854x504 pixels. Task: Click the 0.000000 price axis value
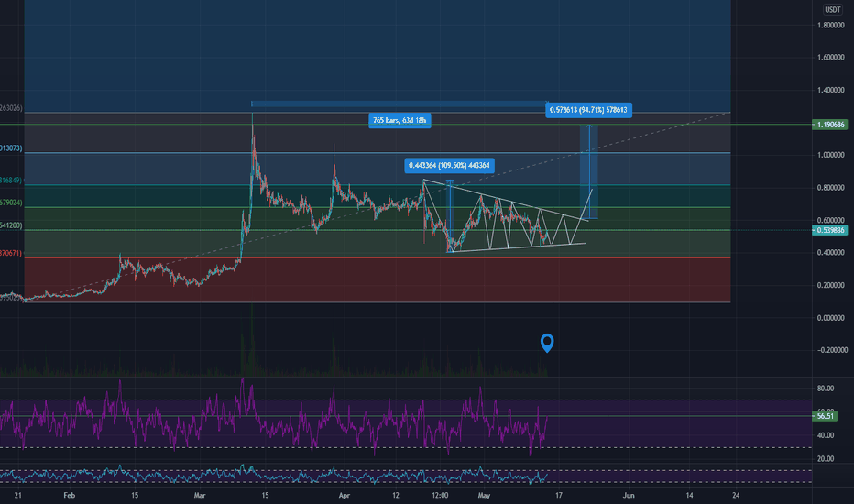(x=830, y=318)
